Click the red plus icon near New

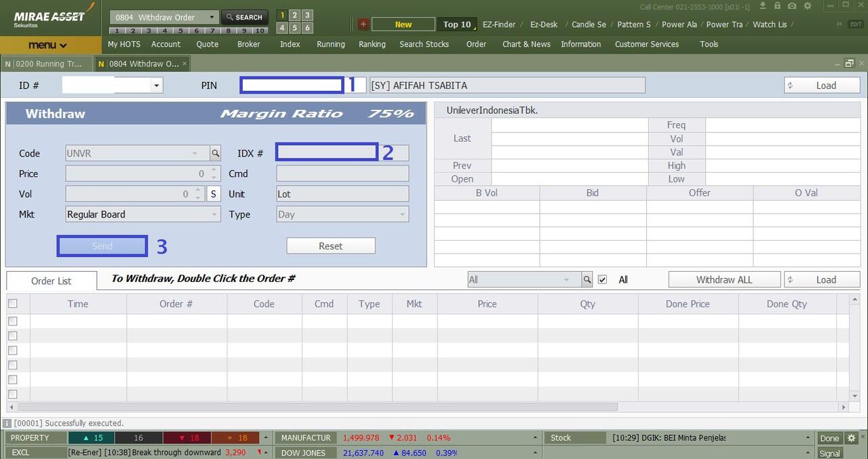point(363,24)
